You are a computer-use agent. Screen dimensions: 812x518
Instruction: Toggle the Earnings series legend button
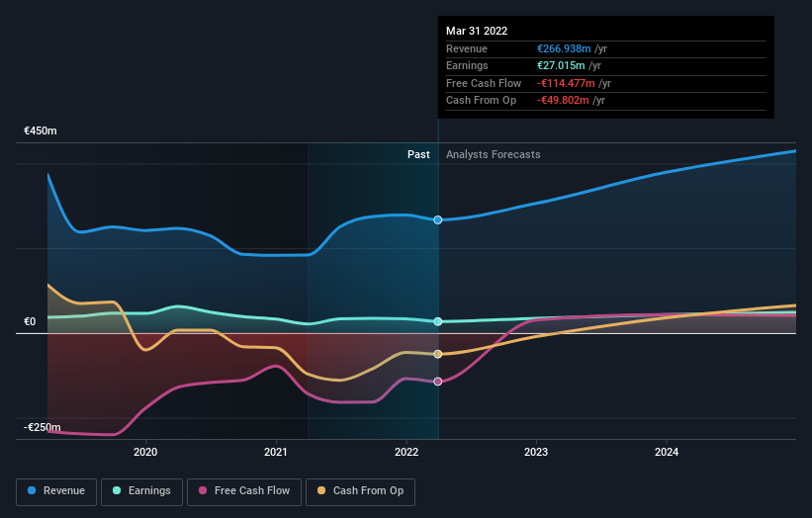pos(141,491)
